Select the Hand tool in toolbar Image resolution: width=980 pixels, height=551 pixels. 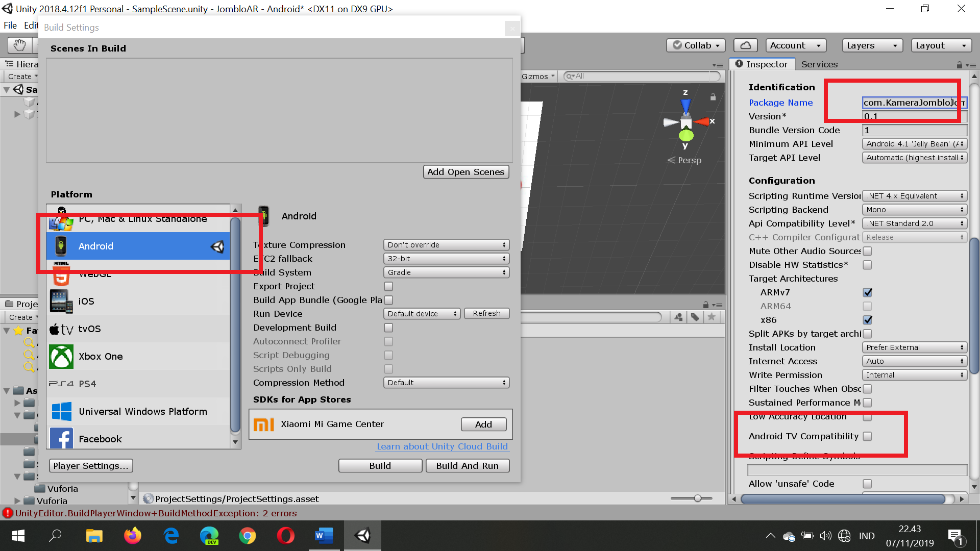(19, 45)
